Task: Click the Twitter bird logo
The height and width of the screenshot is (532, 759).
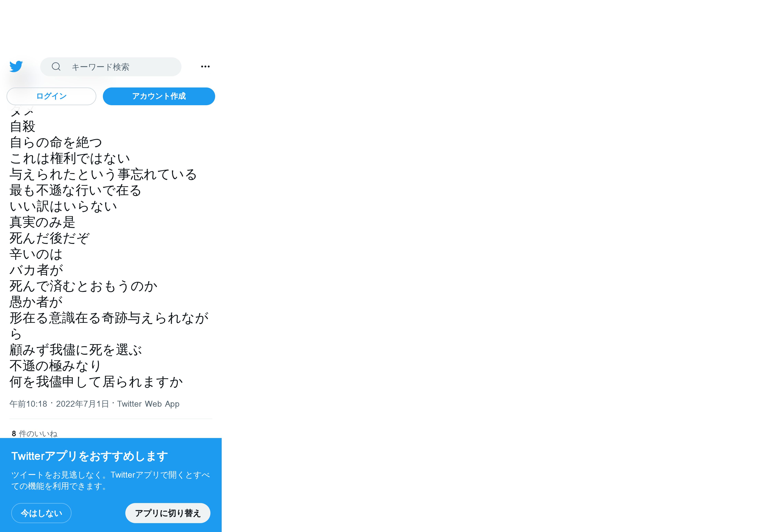Action: 16,66
